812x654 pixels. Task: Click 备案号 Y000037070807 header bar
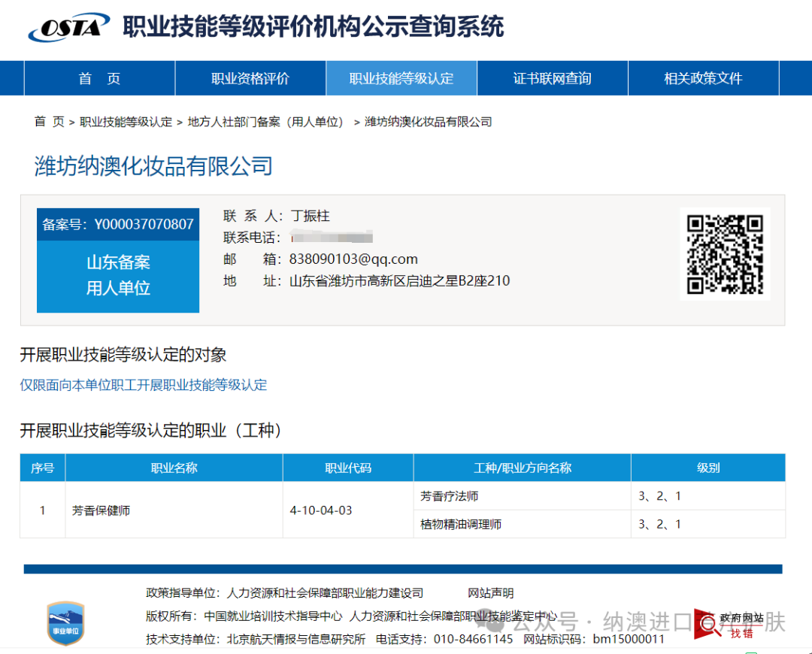(x=117, y=224)
